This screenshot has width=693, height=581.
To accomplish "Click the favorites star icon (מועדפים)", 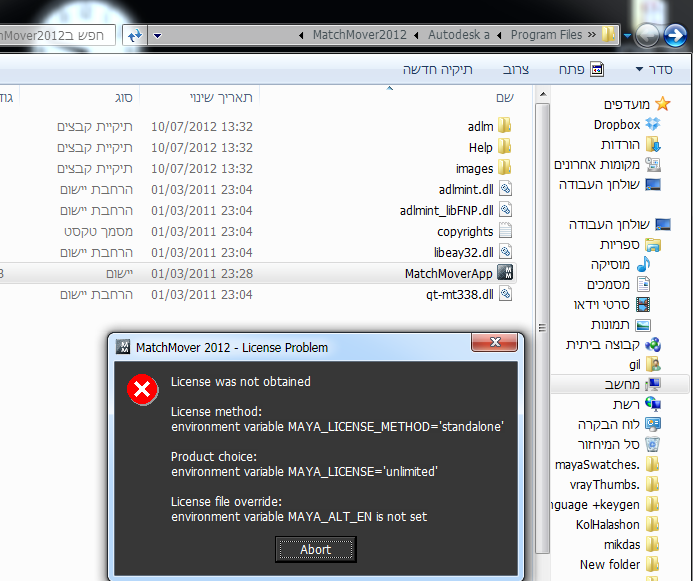I will pyautogui.click(x=663, y=104).
